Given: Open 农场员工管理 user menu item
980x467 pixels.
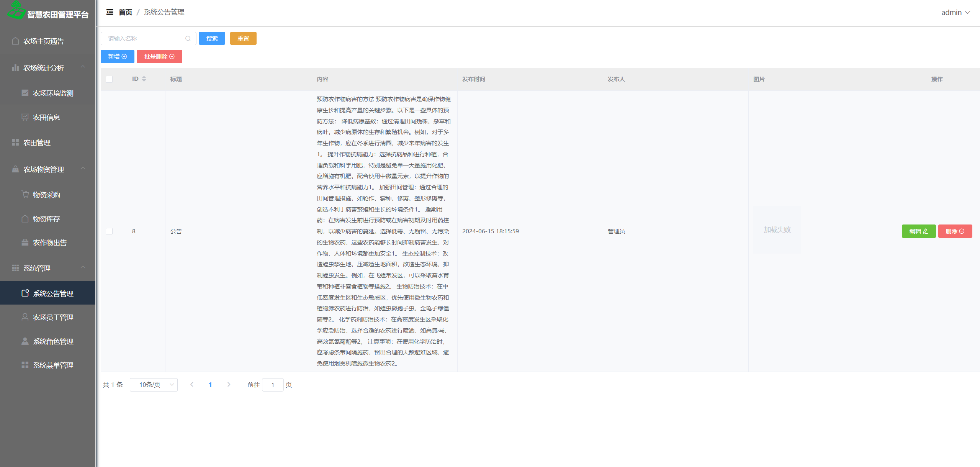Looking at the screenshot, I should [53, 318].
